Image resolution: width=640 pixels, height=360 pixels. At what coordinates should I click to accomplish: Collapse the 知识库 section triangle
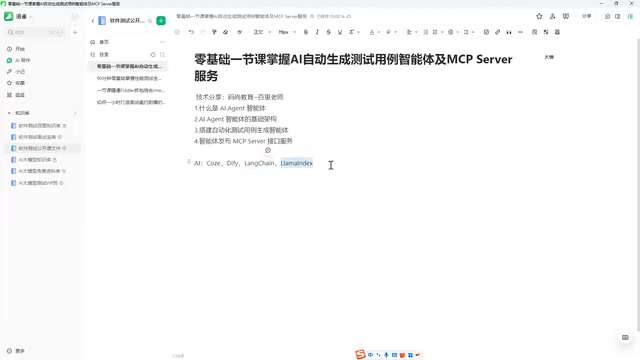click(9, 113)
